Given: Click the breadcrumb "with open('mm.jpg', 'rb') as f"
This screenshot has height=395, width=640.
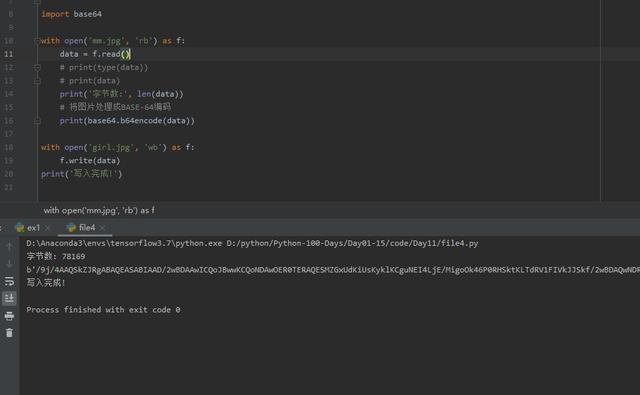Looking at the screenshot, I should (x=99, y=211).
